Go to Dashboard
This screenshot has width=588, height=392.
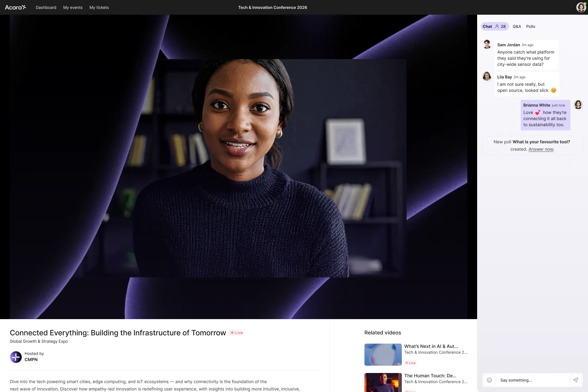tap(46, 7)
